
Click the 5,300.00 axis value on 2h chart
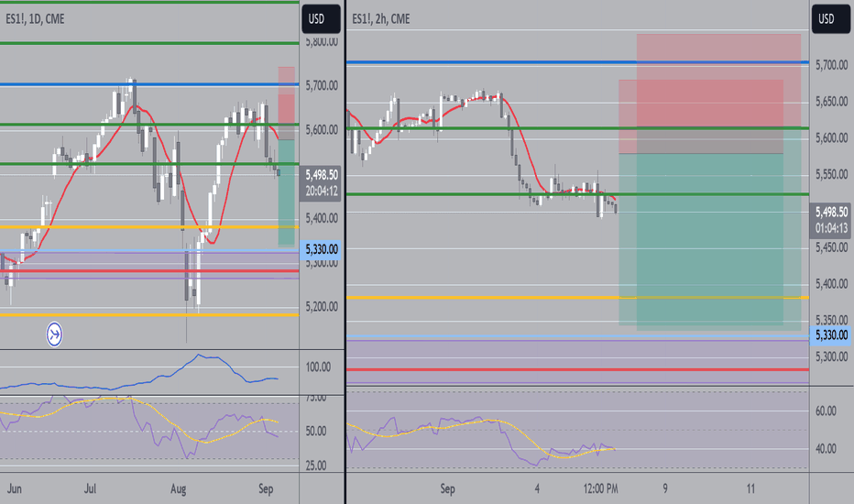tap(832, 356)
